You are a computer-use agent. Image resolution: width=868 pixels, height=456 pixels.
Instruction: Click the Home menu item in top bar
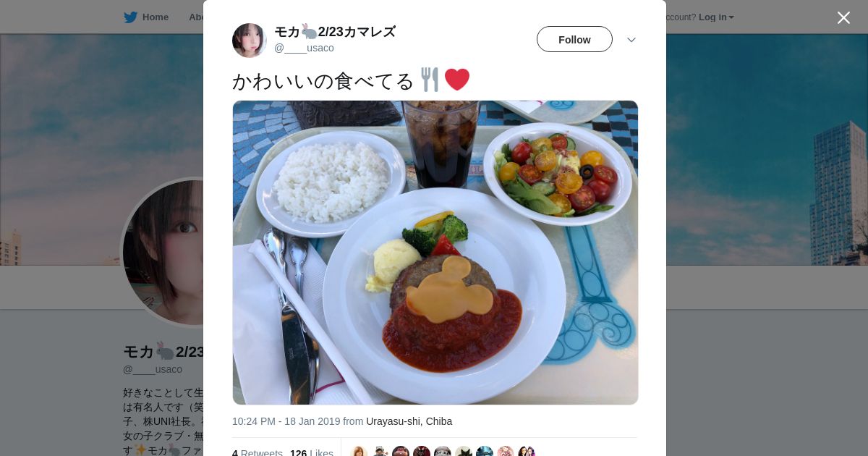(x=156, y=17)
